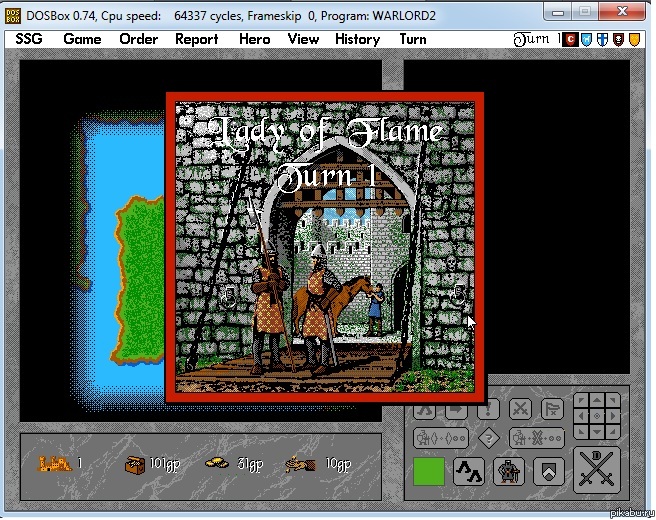Close the DOSBox window
Viewport: 656px width, 520px height.
click(622, 11)
